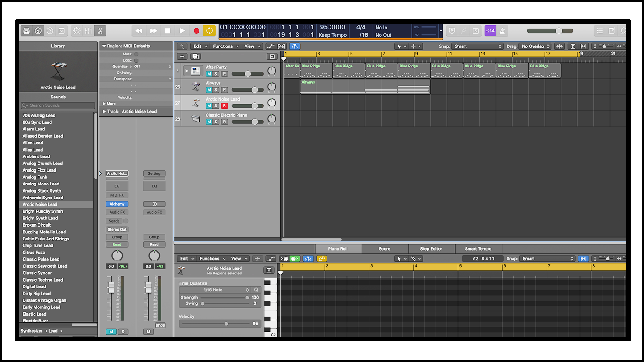Solo the Classic Electric Piano track
Screen dimensions: 644x362
coord(216,122)
